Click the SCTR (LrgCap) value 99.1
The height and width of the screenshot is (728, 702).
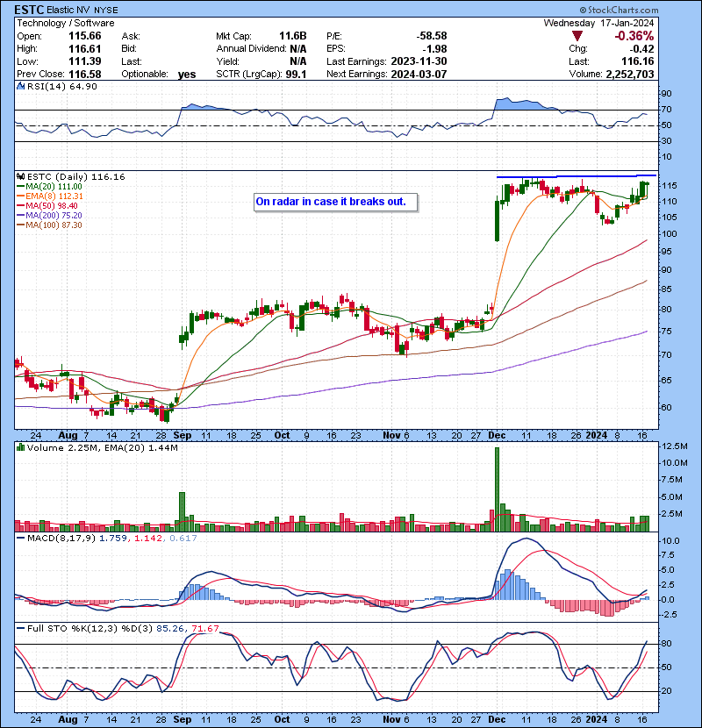(x=296, y=74)
